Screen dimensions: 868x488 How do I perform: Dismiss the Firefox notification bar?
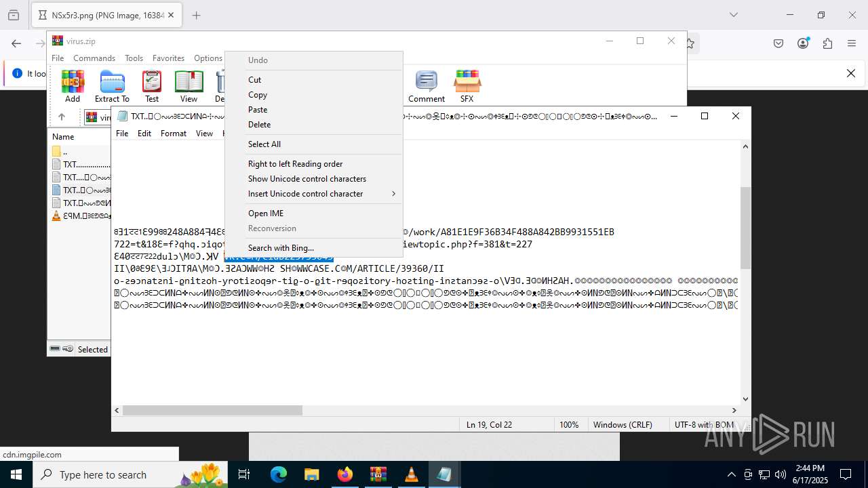click(x=851, y=73)
